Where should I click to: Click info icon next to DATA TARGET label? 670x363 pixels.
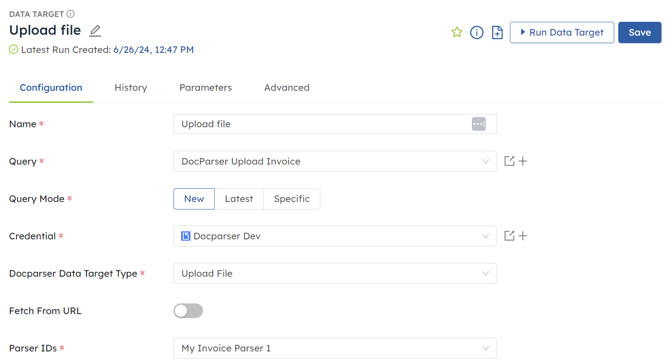tap(71, 14)
